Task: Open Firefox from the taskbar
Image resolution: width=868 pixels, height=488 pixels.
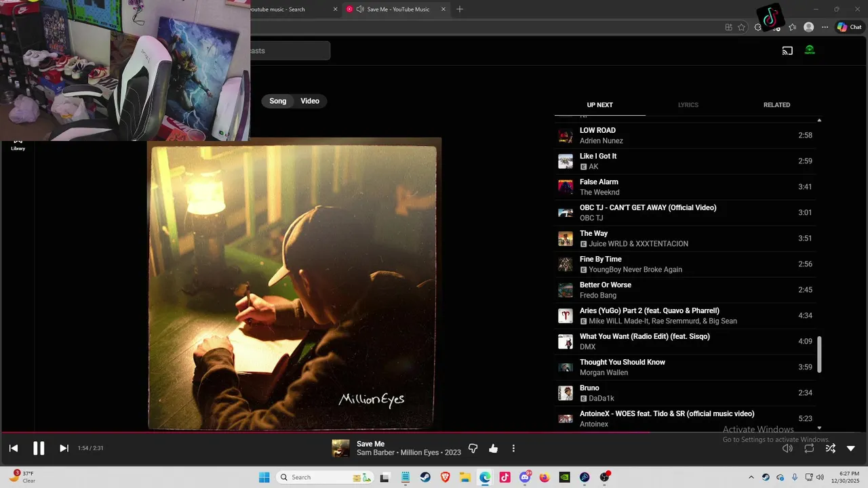Action: click(545, 477)
